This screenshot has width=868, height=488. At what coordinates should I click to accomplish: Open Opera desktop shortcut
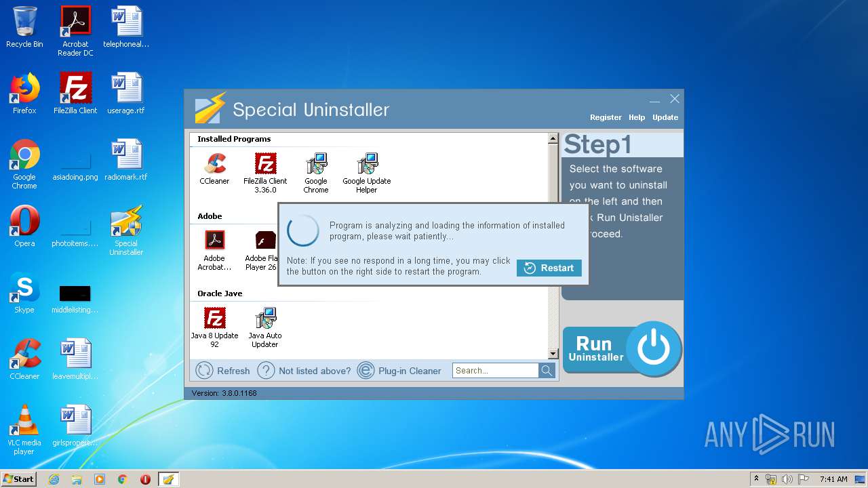[24, 226]
